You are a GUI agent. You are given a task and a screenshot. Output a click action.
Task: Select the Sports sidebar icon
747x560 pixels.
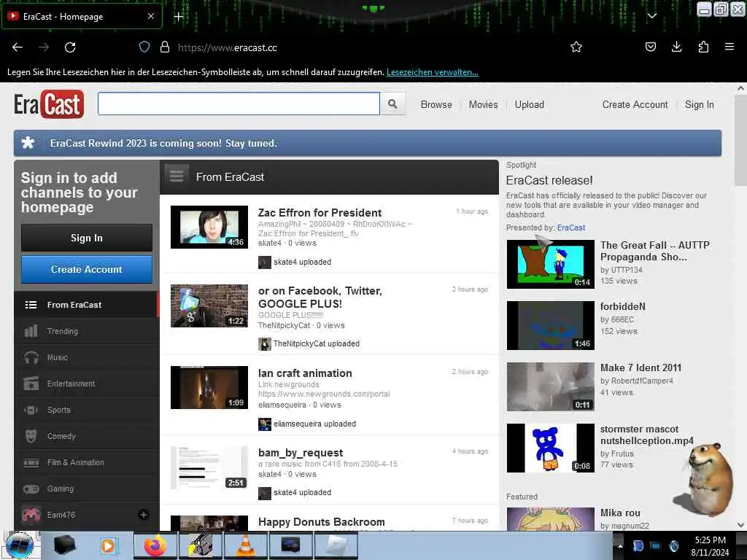[31, 410]
